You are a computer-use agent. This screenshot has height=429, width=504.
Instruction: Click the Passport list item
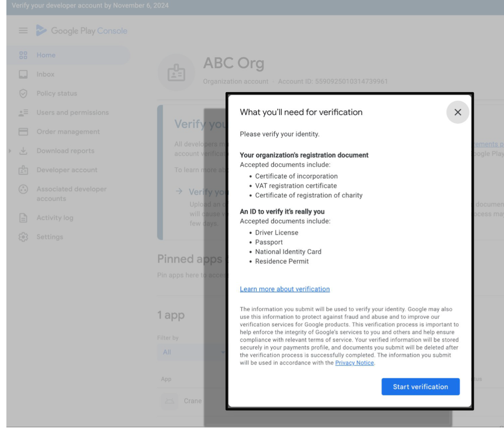click(269, 242)
